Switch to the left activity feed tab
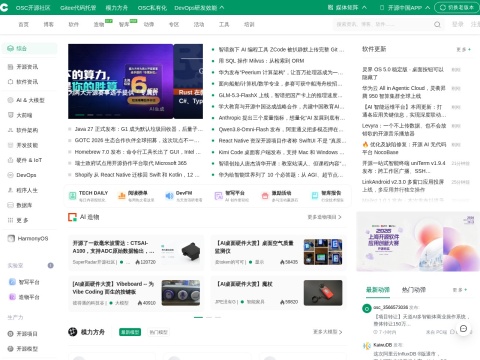The image size is (480, 360). [378, 290]
